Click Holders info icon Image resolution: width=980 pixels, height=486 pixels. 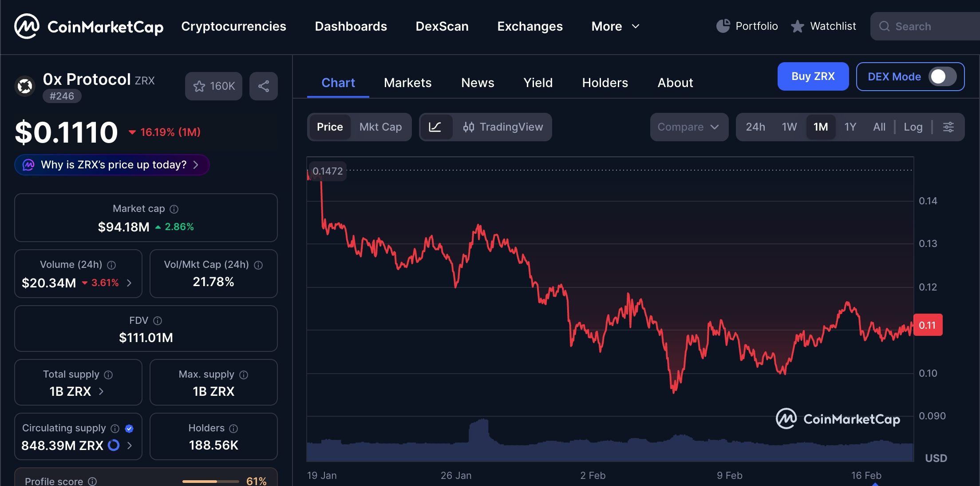point(233,428)
